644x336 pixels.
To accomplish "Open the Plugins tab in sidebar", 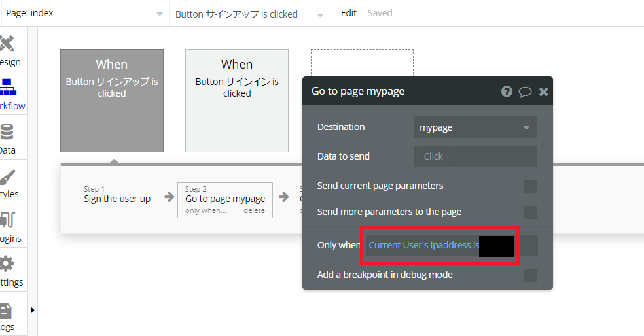I will [x=10, y=226].
